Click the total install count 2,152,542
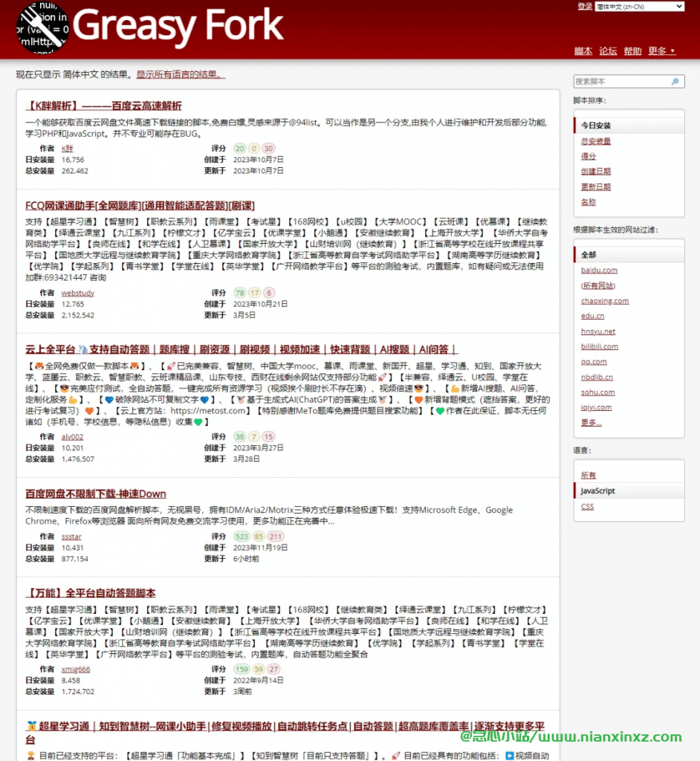This screenshot has width=700, height=761. tap(78, 315)
